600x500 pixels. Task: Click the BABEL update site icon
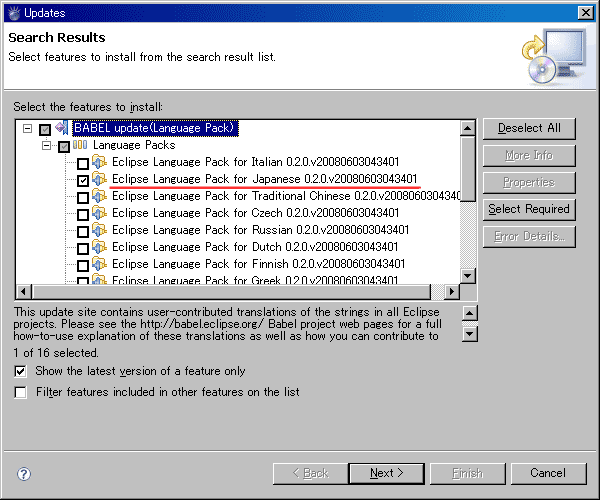point(62,127)
